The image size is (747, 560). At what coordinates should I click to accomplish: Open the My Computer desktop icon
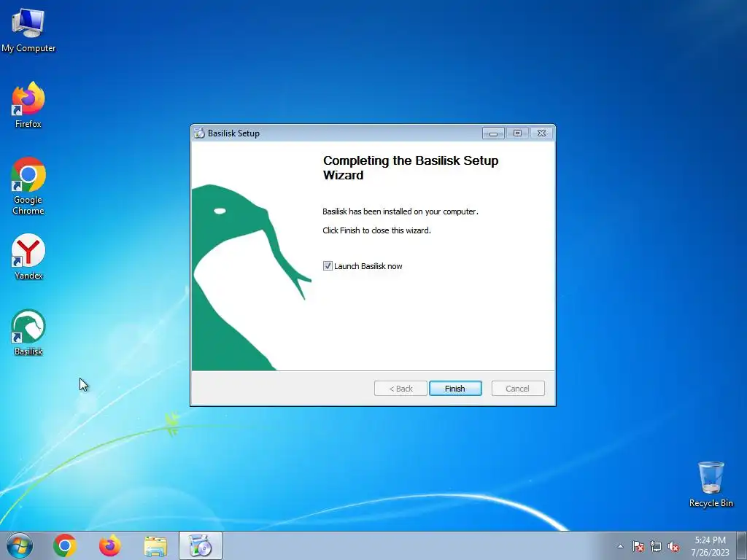[28, 29]
